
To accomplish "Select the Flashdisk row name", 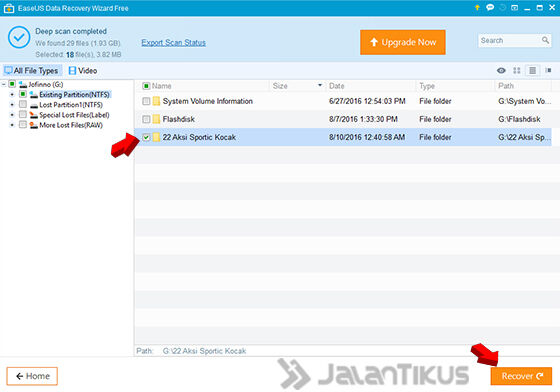I will 179,119.
